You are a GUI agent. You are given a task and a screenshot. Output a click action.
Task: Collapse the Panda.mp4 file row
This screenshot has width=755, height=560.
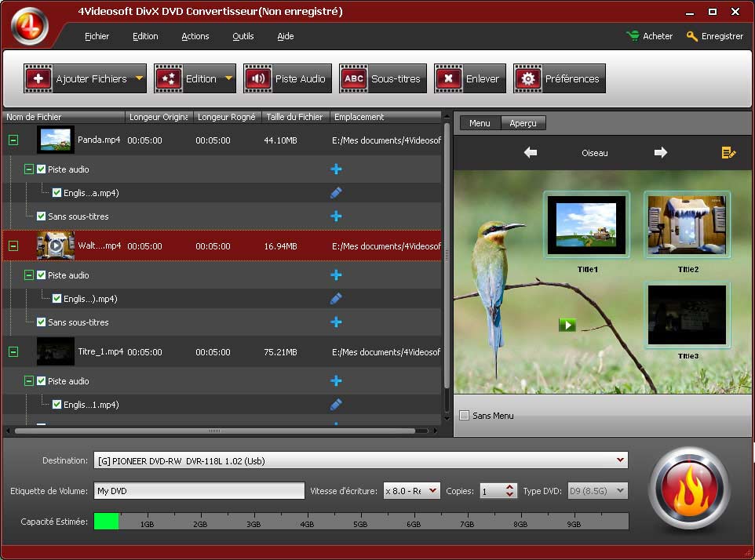(x=13, y=140)
